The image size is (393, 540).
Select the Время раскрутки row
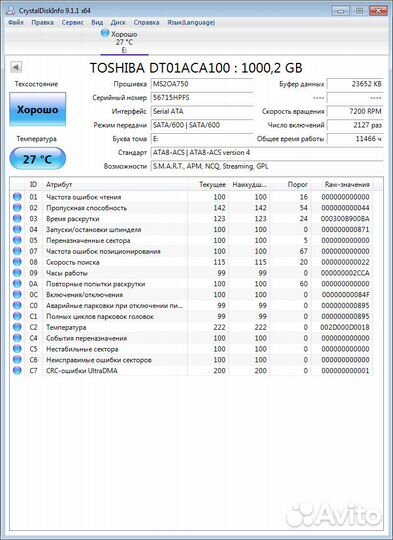click(192, 219)
